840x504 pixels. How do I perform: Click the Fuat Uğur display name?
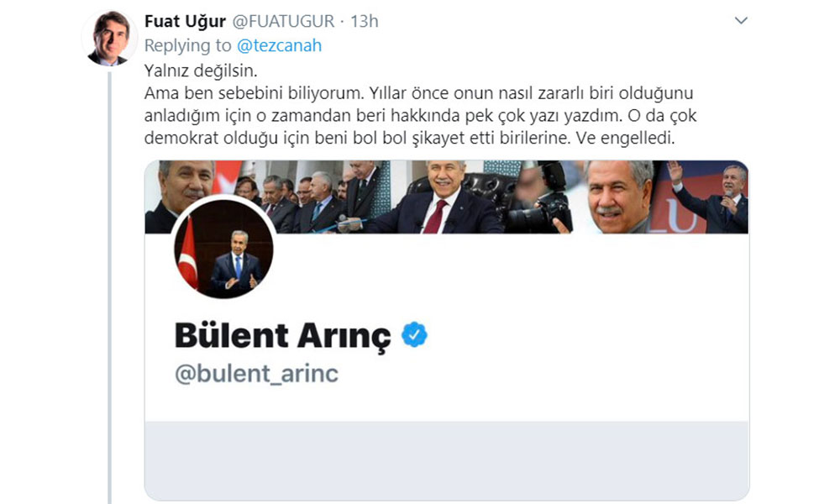[x=185, y=22]
